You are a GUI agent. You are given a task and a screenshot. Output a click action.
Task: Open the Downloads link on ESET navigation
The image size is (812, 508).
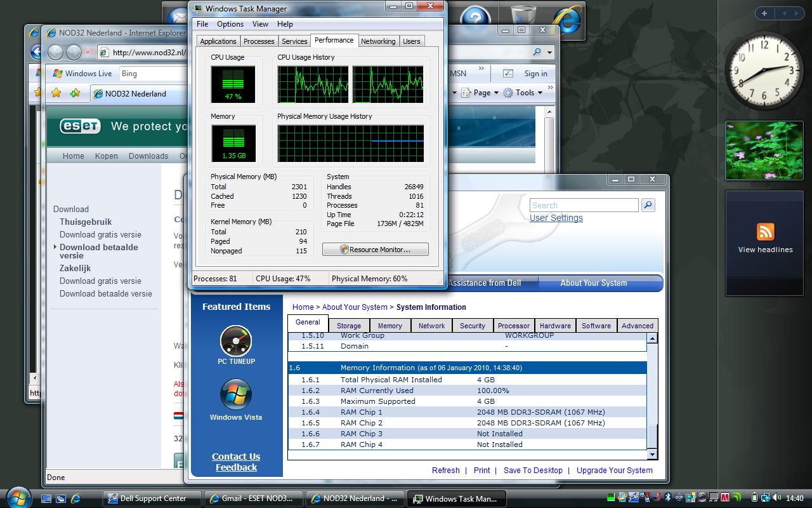pos(148,156)
